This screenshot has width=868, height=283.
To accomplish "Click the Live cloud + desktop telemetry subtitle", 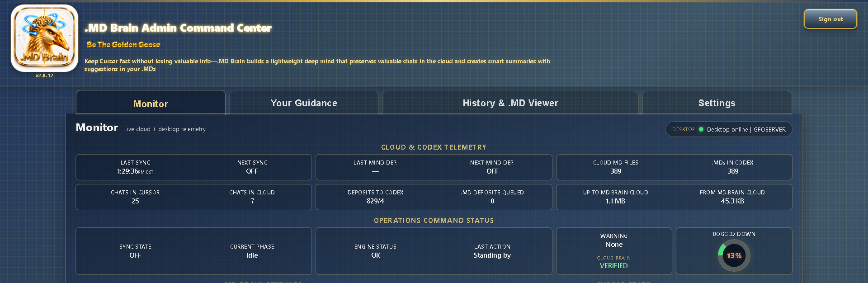I will [x=165, y=129].
